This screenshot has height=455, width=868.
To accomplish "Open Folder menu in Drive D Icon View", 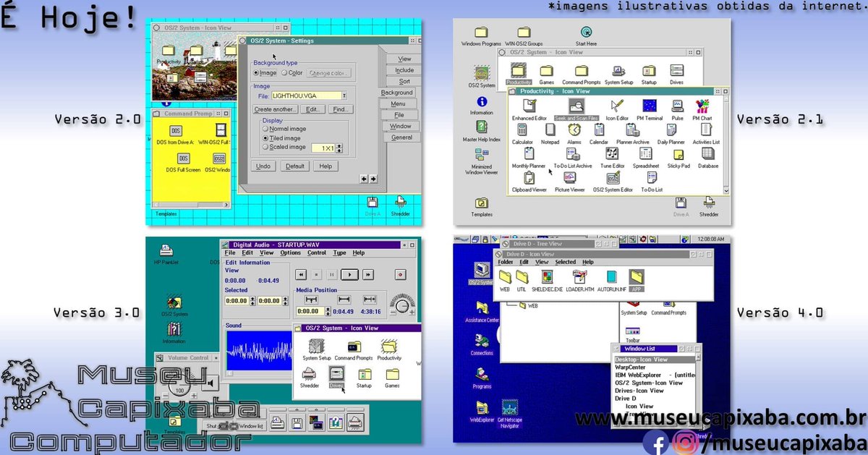I will [x=505, y=262].
